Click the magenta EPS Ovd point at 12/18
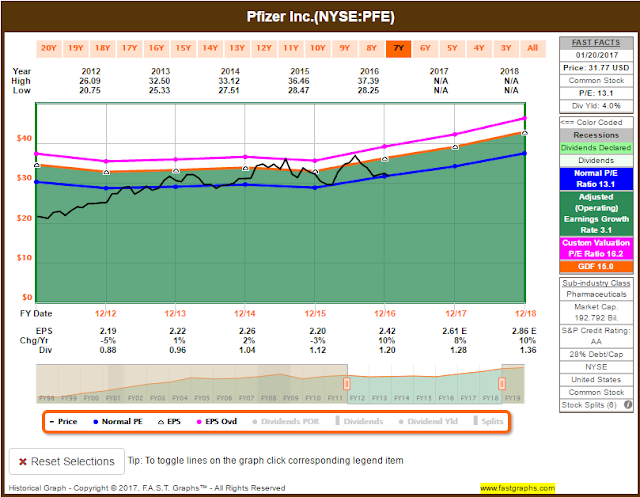 tap(525, 118)
